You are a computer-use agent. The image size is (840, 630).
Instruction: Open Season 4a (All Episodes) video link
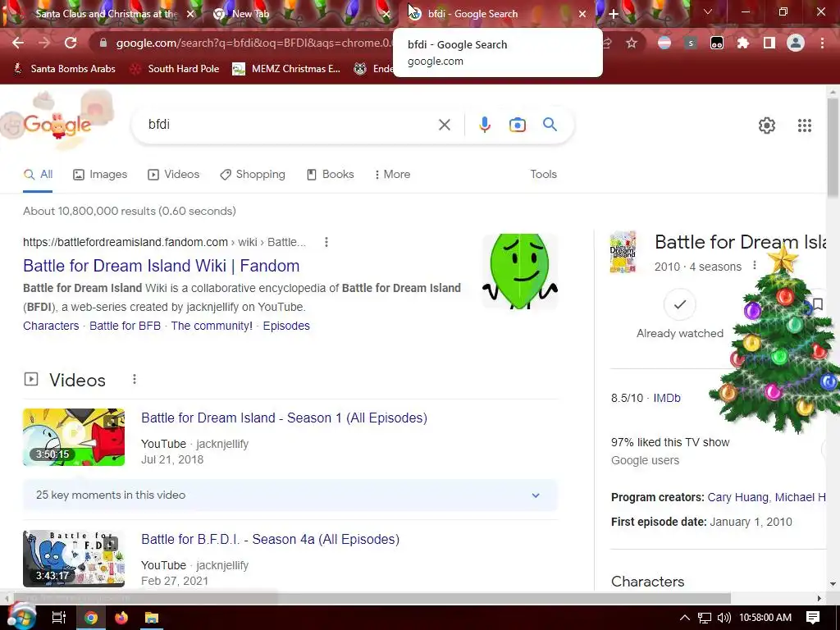[270, 540]
